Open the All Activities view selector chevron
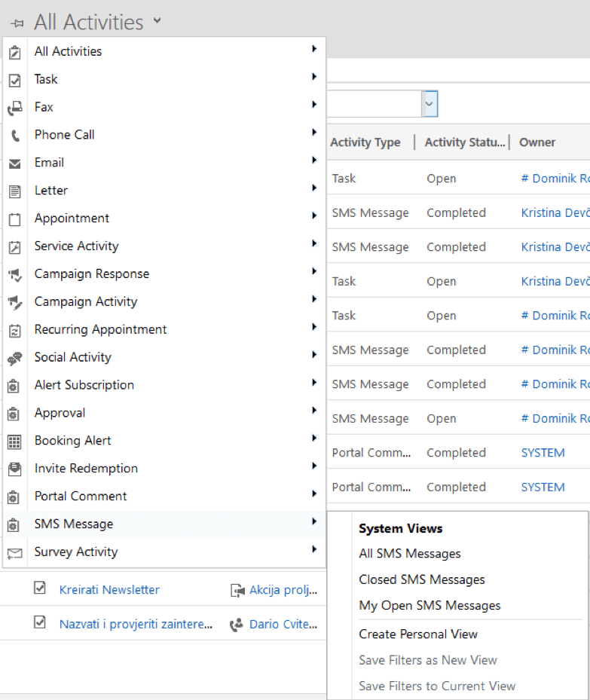Screen dimensions: 590x700 pyautogui.click(x=157, y=20)
